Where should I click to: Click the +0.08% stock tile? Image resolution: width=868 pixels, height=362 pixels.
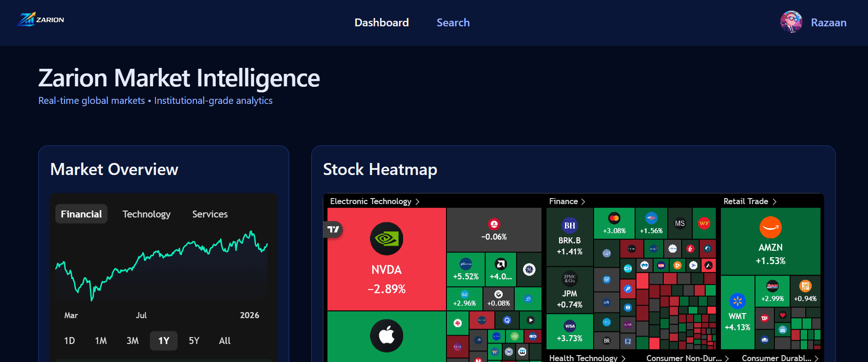coord(499,298)
